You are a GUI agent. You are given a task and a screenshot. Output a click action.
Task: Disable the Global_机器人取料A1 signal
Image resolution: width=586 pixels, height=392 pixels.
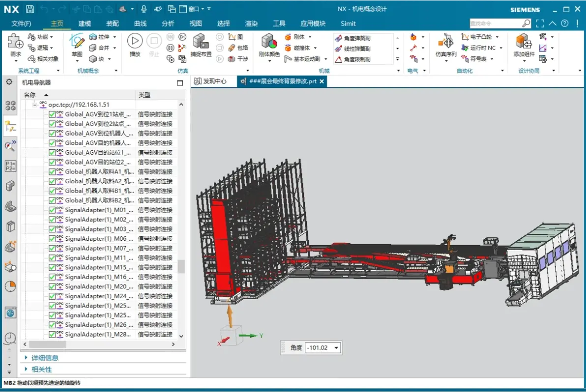point(52,171)
